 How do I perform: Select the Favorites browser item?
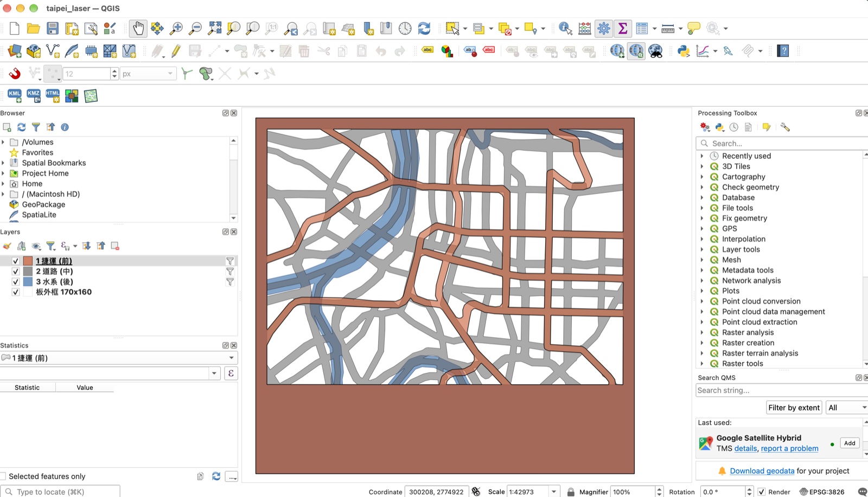[x=37, y=152]
